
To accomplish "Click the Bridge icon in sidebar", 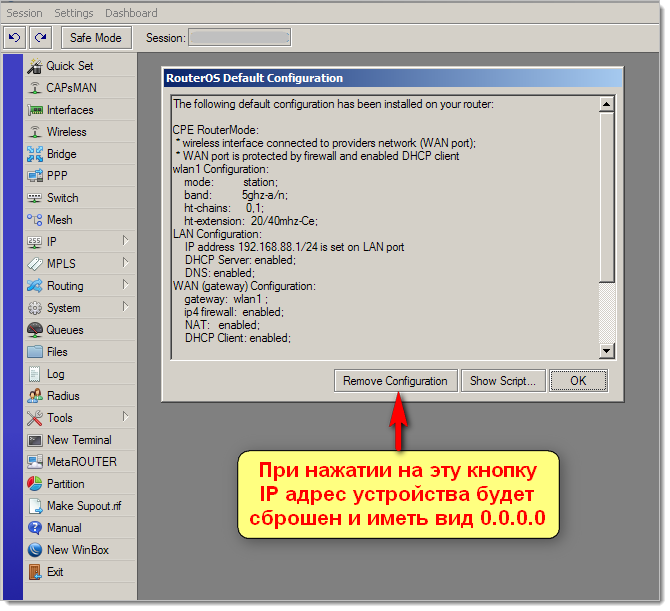I will point(35,154).
